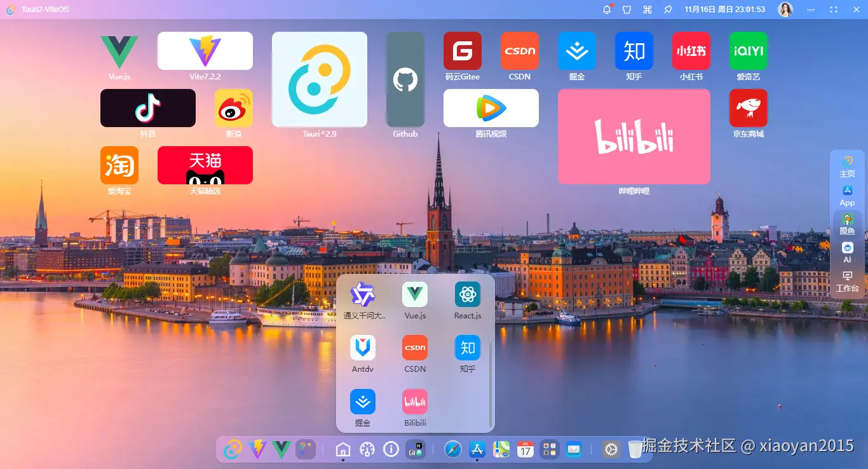Open the 爱奇艺 iQIYI desktop icon
The image size is (868, 469).
click(x=749, y=51)
